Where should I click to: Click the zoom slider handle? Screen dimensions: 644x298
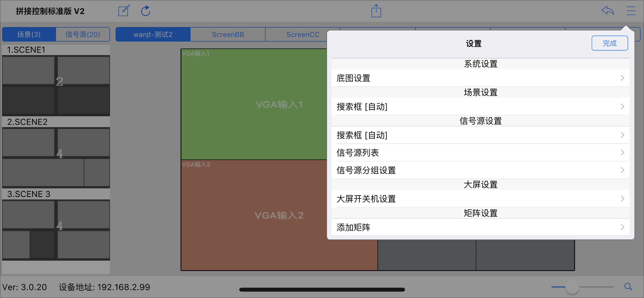(572, 287)
